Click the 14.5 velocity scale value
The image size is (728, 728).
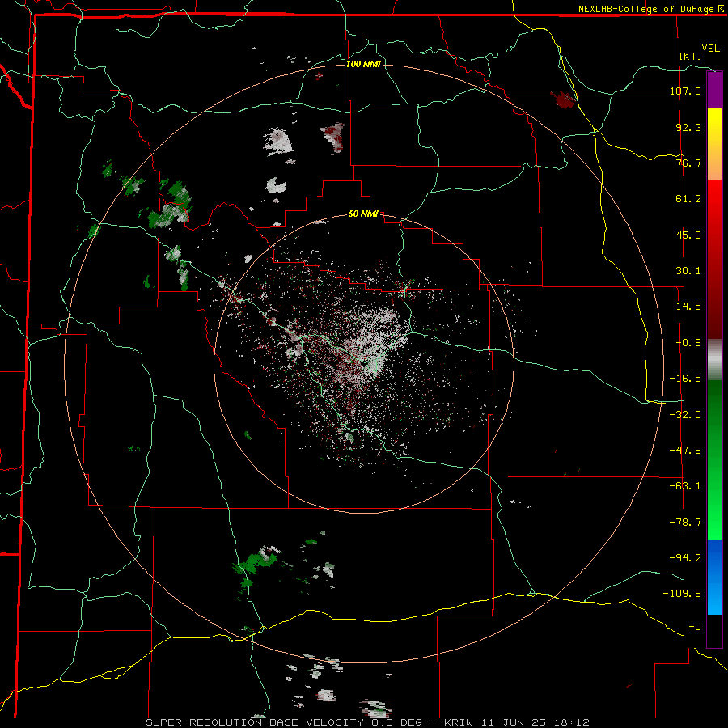[688, 307]
